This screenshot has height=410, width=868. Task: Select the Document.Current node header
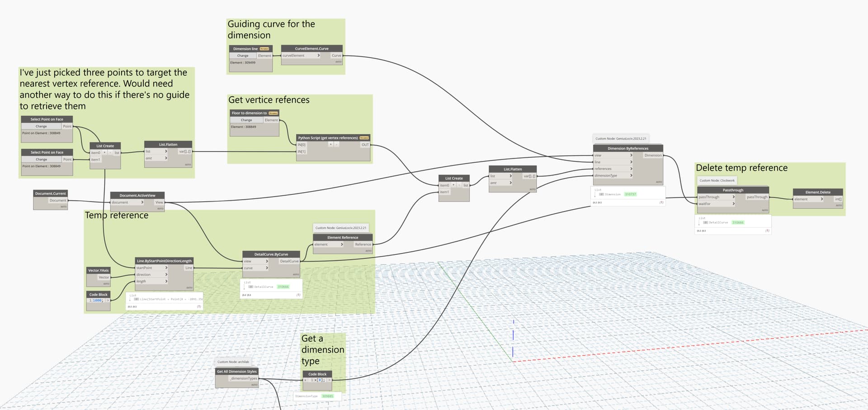pos(51,193)
